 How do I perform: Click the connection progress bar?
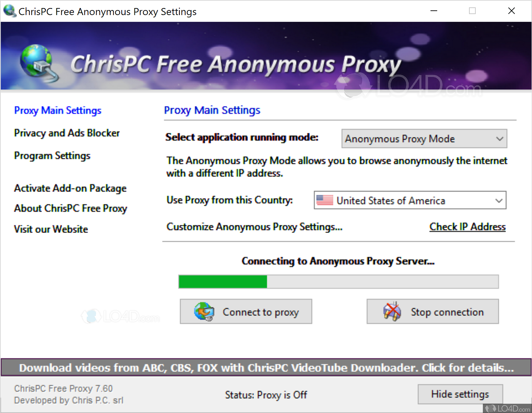(x=339, y=281)
